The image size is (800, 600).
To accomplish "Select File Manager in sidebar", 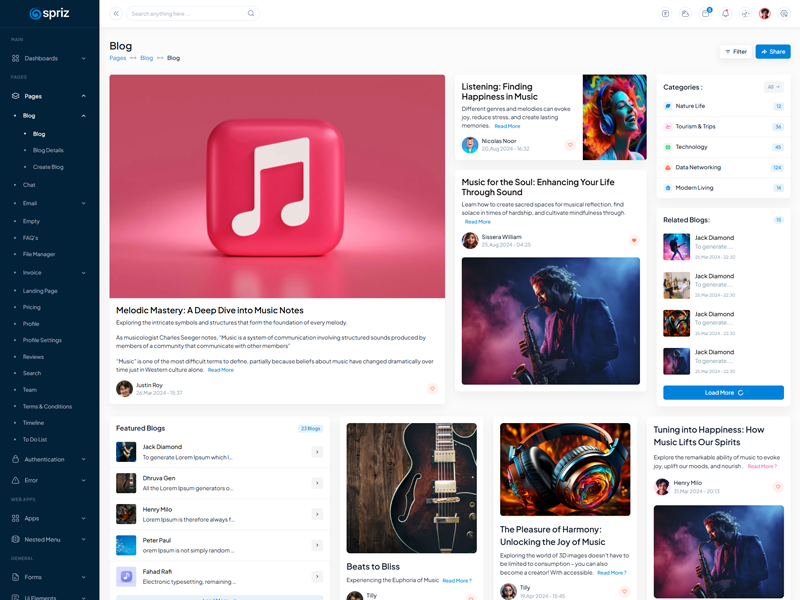I will 40,254.
